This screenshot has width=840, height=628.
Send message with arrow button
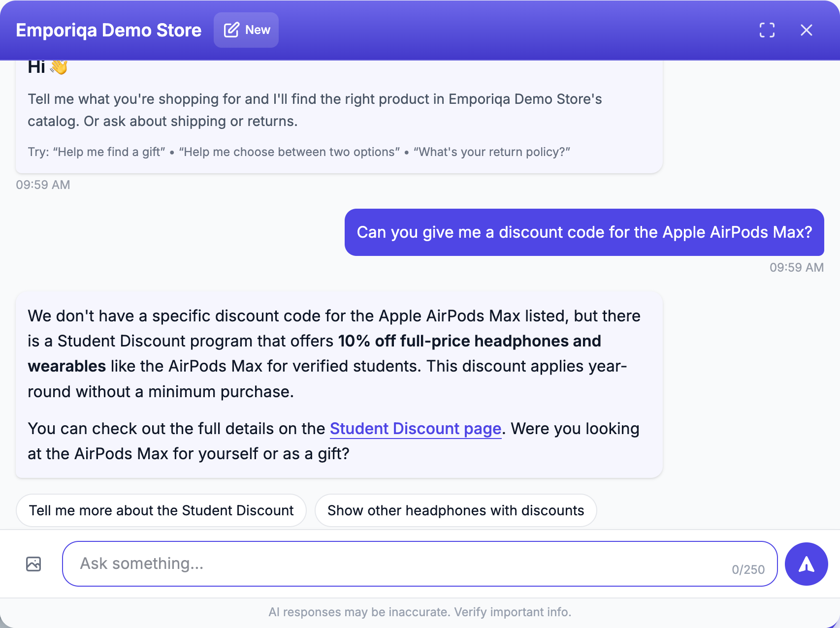(x=806, y=564)
